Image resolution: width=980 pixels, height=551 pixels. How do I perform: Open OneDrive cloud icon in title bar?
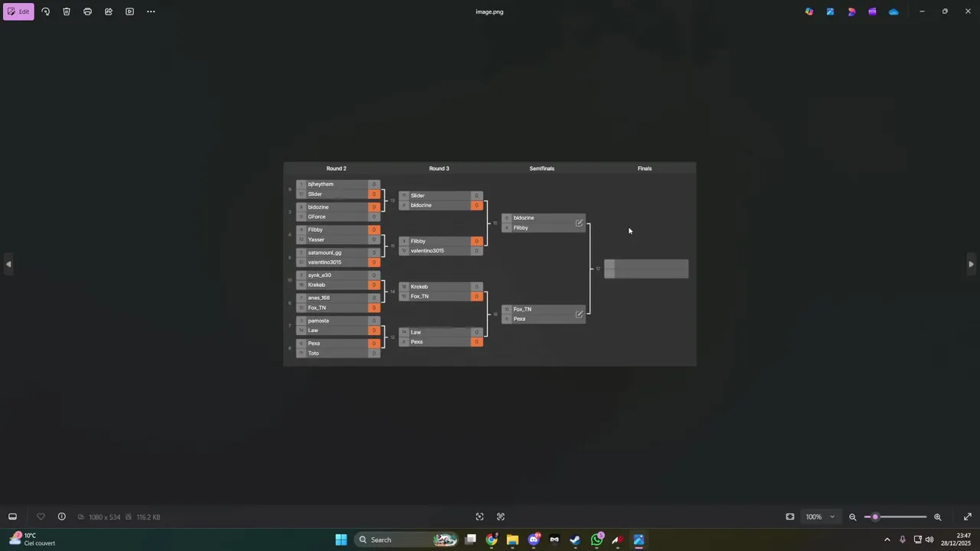click(893, 11)
